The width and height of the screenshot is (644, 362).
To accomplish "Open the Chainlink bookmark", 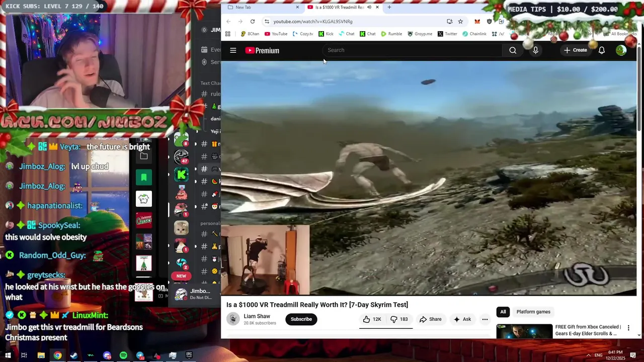I will (x=474, y=34).
